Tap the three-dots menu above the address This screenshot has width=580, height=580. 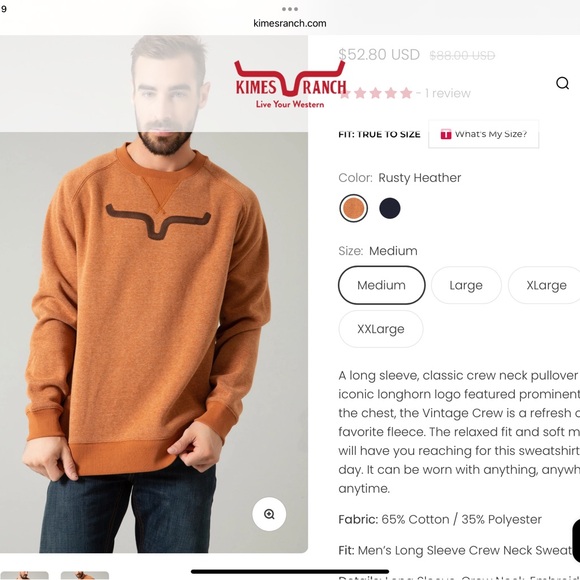[290, 9]
